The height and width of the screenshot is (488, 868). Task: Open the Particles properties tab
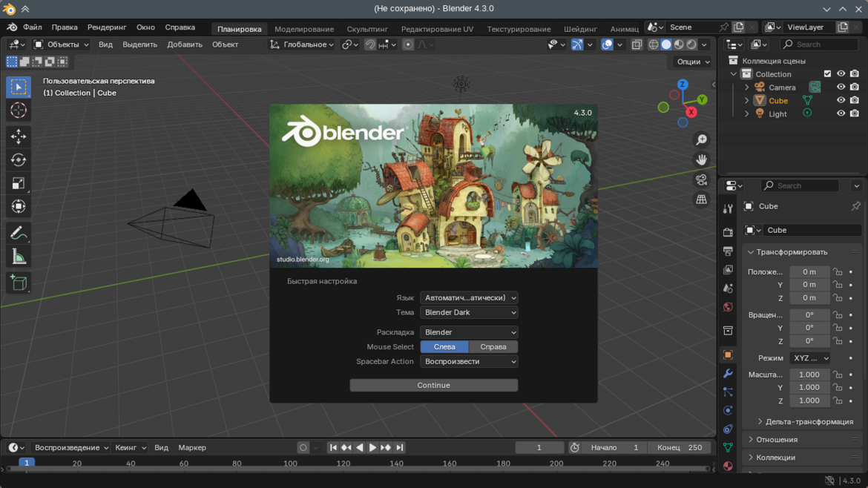click(x=728, y=392)
